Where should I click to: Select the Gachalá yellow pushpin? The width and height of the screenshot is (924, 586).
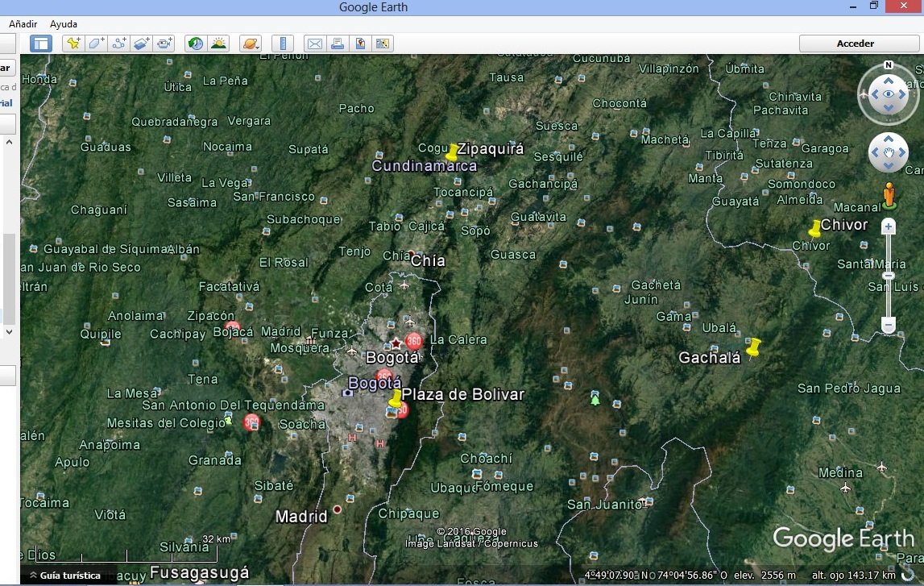coord(753,348)
